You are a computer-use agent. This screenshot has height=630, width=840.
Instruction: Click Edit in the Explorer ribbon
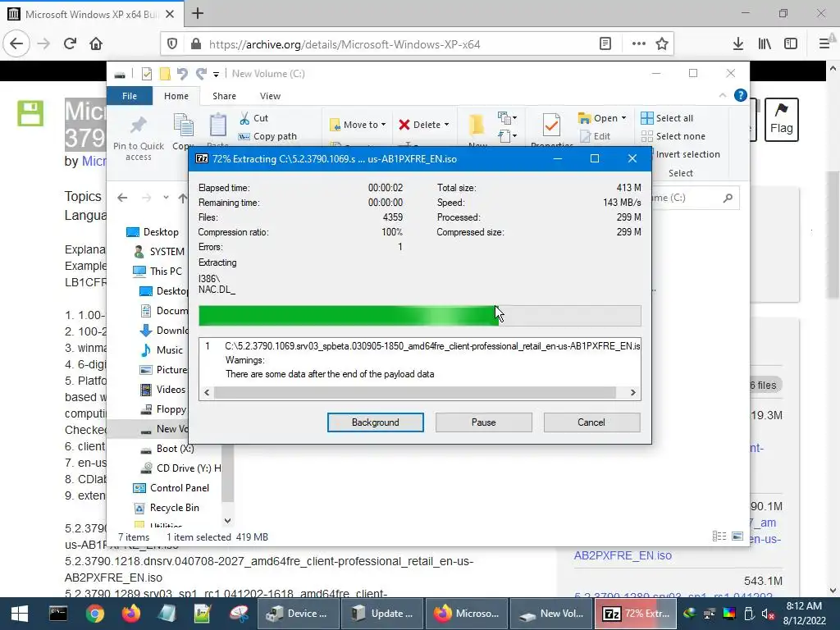(596, 136)
